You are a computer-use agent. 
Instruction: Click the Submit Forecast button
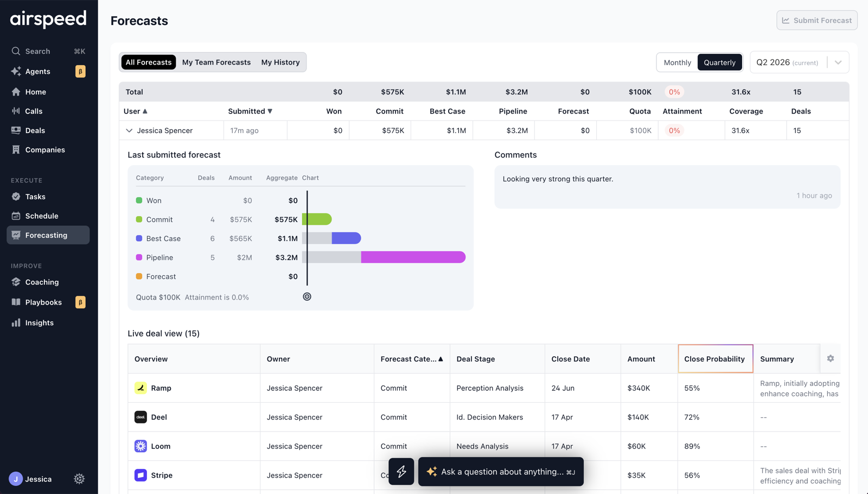click(816, 20)
